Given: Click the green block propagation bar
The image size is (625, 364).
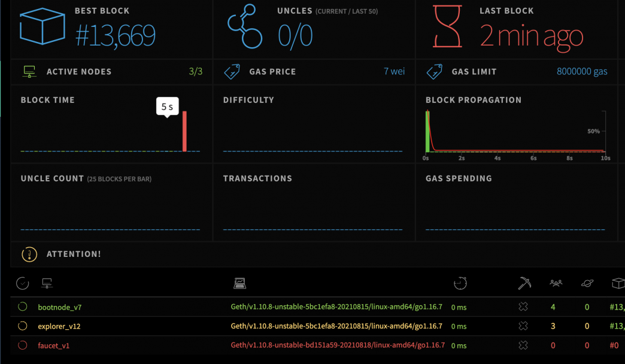Looking at the screenshot, I should coord(427,132).
